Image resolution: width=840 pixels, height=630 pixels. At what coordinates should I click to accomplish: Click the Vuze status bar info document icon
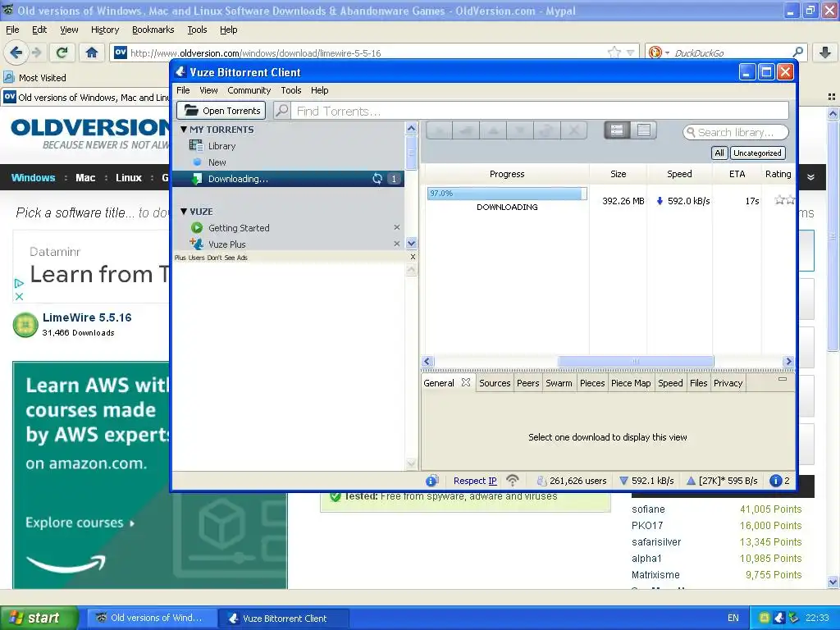tap(431, 481)
